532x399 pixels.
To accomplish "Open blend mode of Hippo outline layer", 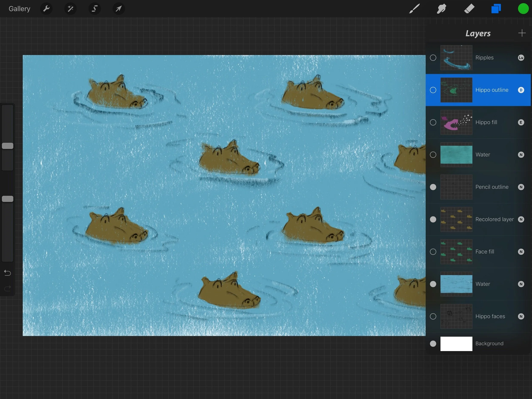I will click(x=521, y=90).
